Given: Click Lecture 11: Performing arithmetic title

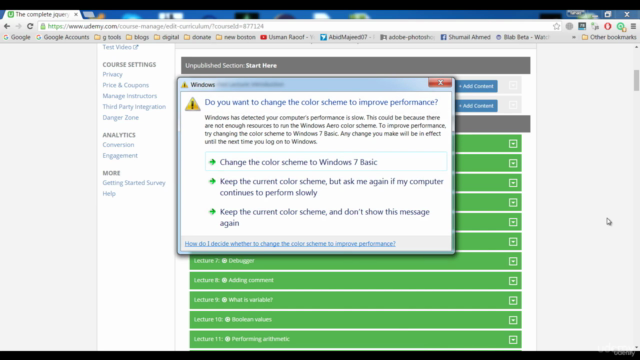Looking at the screenshot, I should pos(242,339).
